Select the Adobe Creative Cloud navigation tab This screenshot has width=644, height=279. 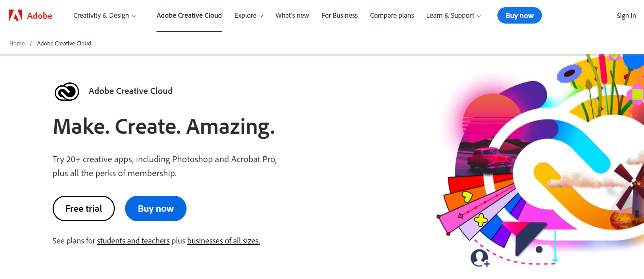pyautogui.click(x=189, y=16)
